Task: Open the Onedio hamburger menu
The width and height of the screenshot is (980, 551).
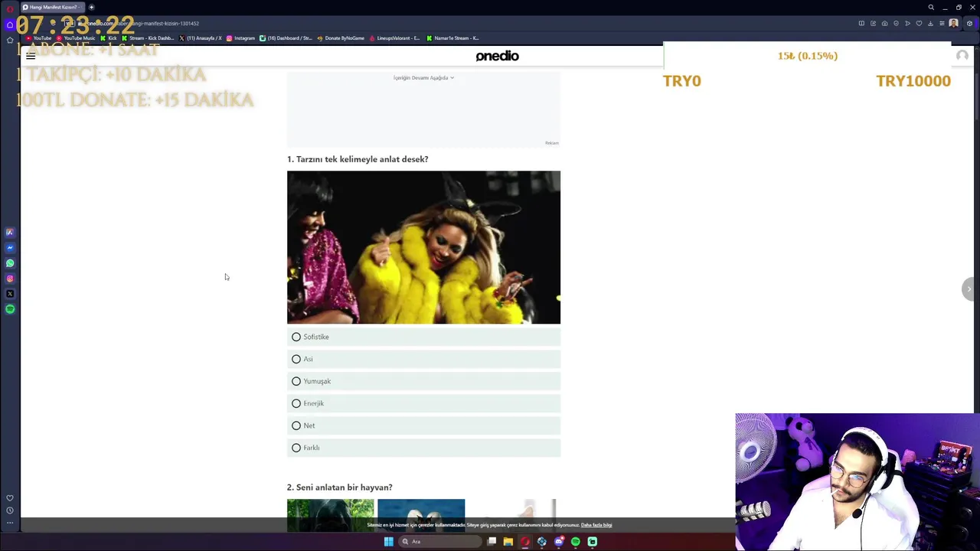Action: pyautogui.click(x=31, y=56)
